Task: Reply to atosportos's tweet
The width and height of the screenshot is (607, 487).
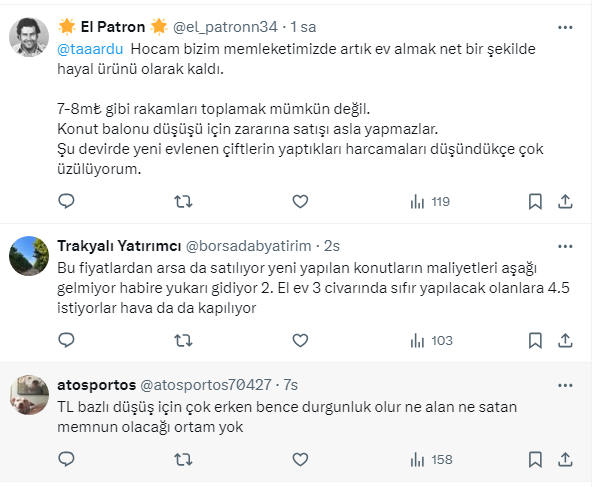Action: coord(67,460)
